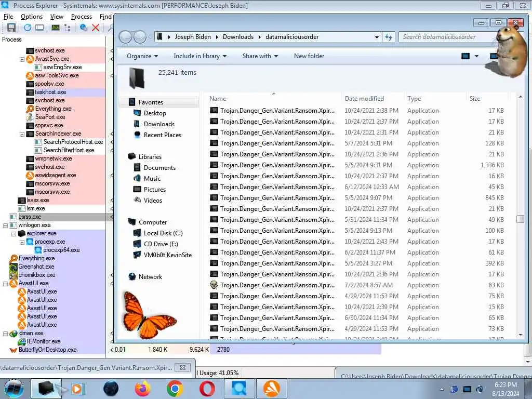Select procexp64.exe in the process tree

point(61,250)
